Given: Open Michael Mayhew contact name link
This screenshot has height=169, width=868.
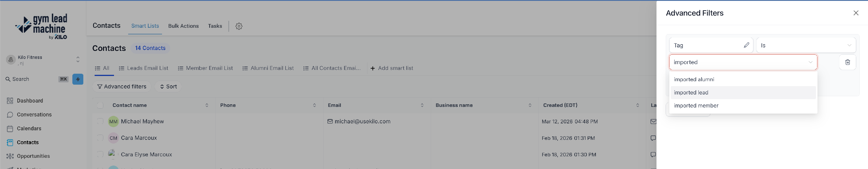Looking at the screenshot, I should point(142,122).
